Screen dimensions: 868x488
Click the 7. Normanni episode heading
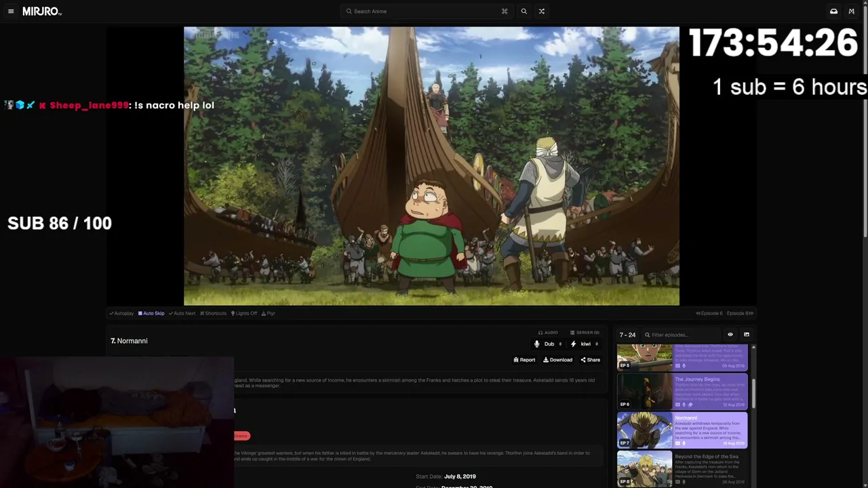click(129, 341)
